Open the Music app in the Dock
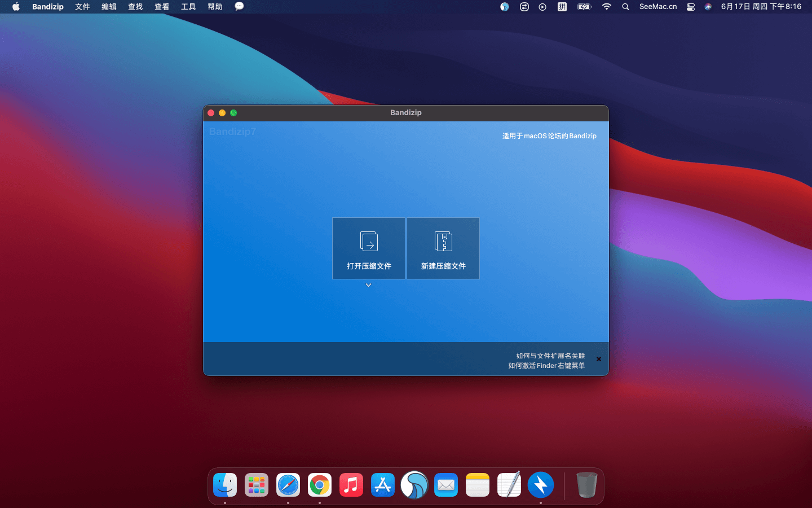This screenshot has height=508, width=812. click(x=351, y=485)
